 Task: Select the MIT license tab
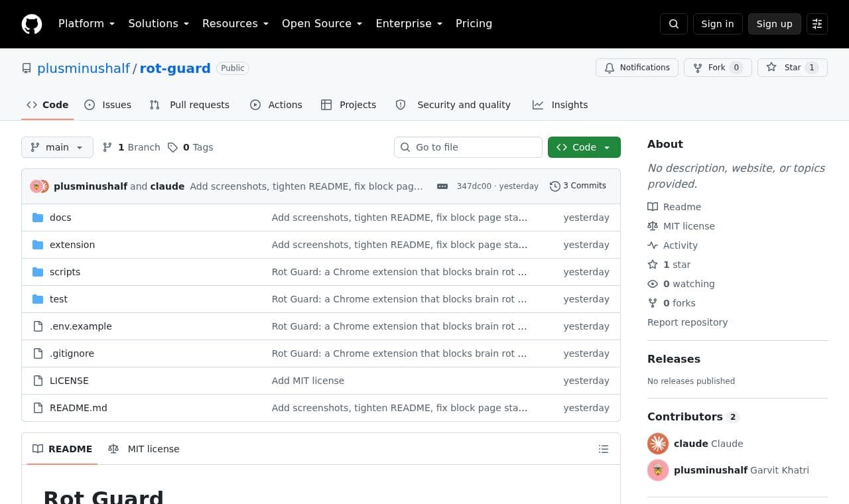point(144,449)
